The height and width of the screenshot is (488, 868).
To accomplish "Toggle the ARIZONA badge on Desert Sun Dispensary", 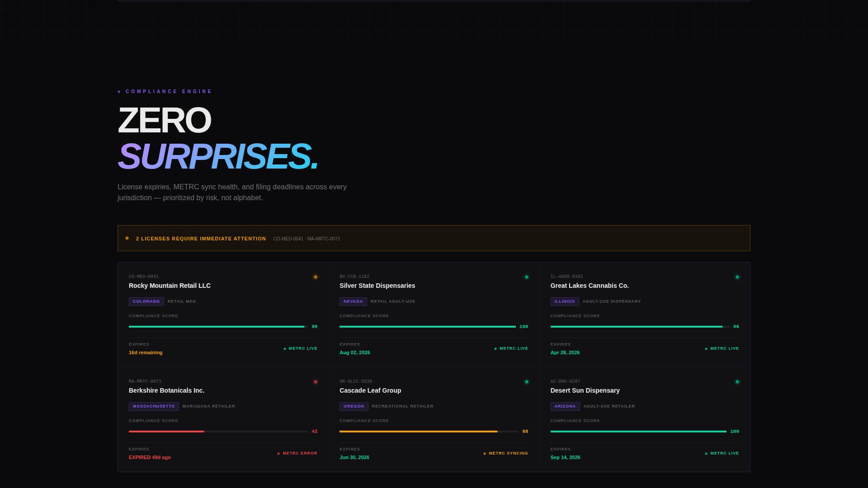I will click(x=565, y=406).
